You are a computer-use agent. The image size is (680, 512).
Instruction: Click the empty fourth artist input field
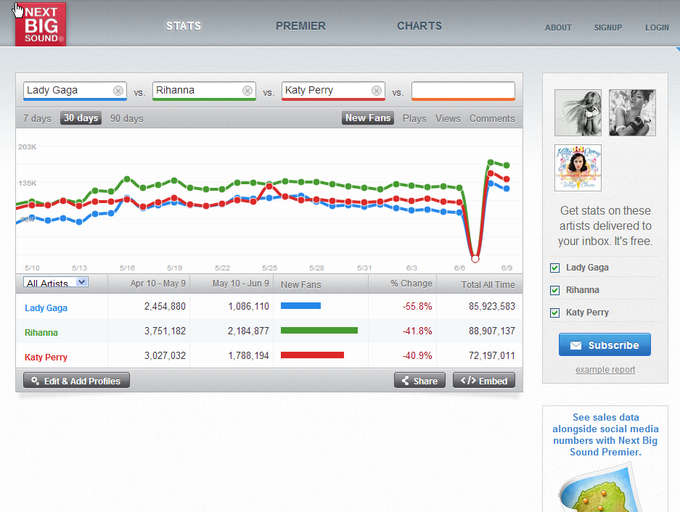tap(463, 91)
